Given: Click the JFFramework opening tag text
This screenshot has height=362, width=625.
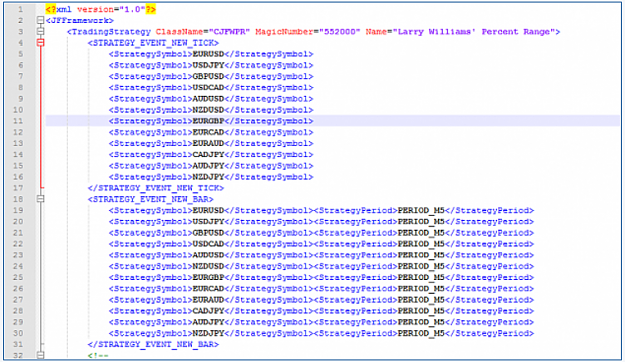Looking at the screenshot, I should (80, 20).
